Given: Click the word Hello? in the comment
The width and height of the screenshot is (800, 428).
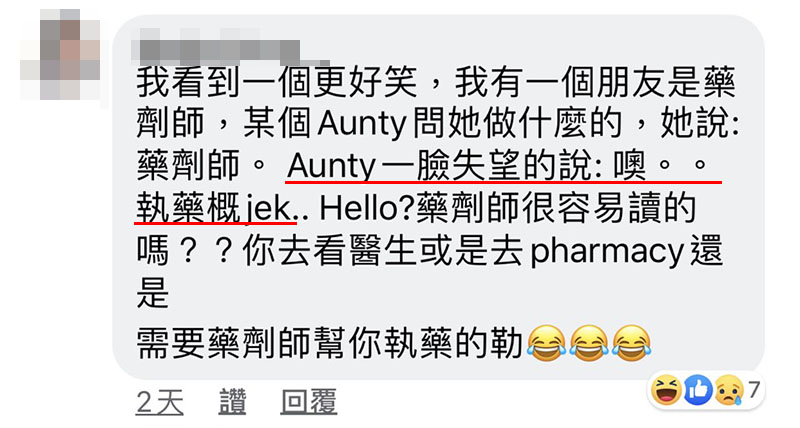Looking at the screenshot, I should pyautogui.click(x=367, y=208).
